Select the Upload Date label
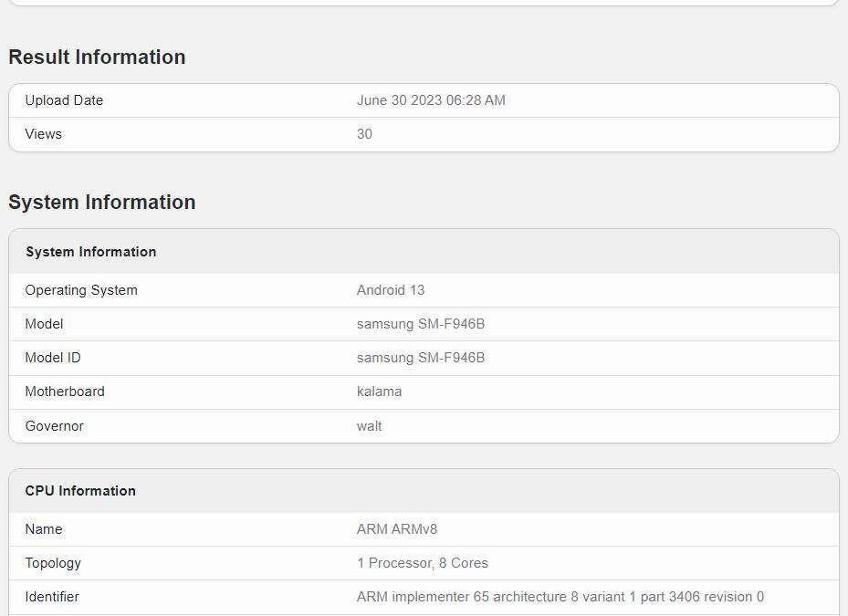This screenshot has height=616, width=848. [64, 100]
